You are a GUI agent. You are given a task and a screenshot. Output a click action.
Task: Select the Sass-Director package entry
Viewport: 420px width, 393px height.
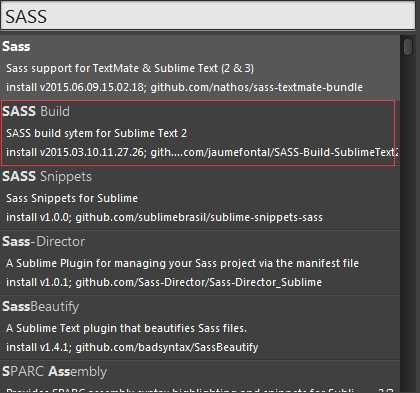click(x=200, y=262)
